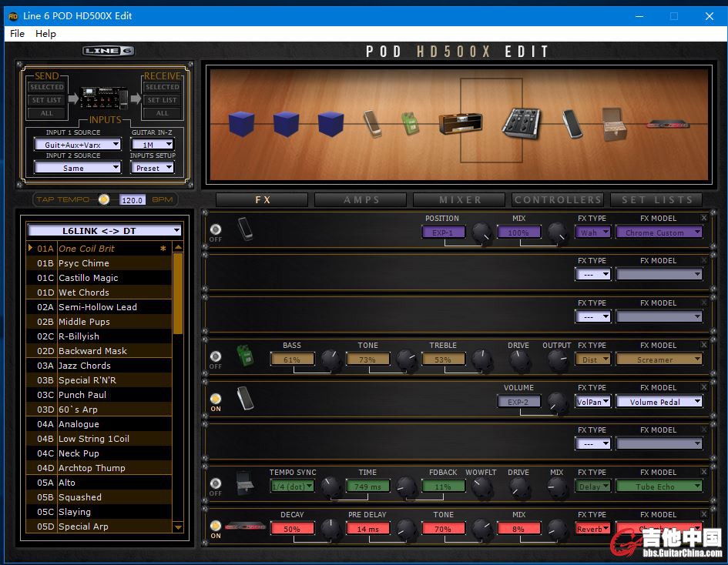Open the Inputs Setup dropdown
This screenshot has height=565, width=728.
(x=153, y=168)
